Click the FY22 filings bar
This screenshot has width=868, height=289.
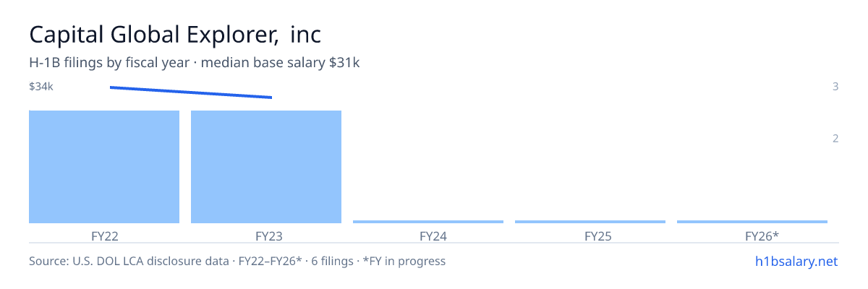pos(104,167)
